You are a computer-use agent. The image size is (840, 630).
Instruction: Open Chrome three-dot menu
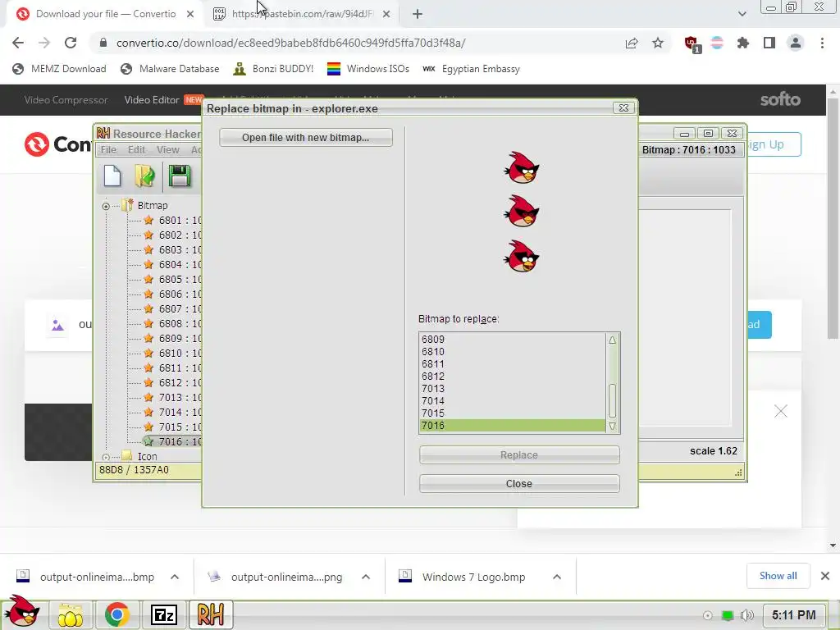tap(822, 43)
